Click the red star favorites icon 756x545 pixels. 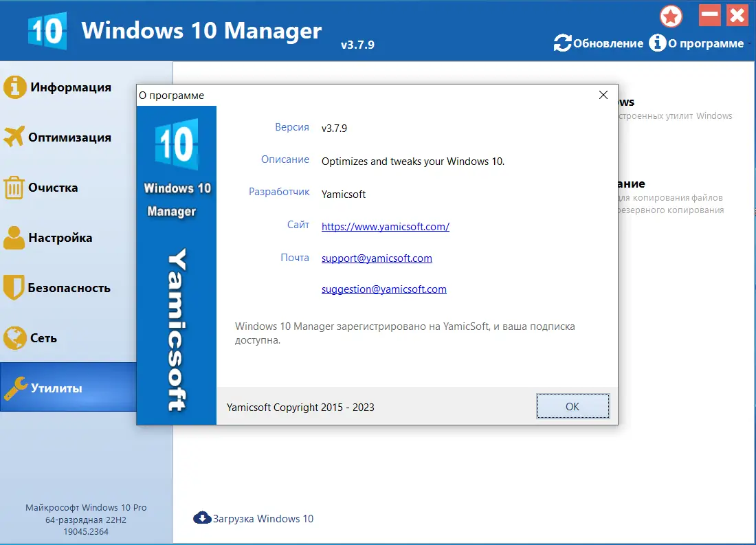671,15
